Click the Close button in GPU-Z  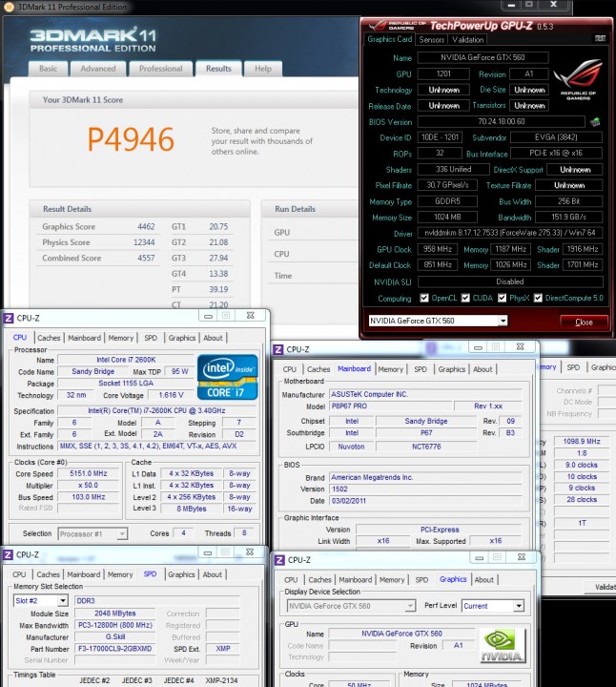coord(584,323)
